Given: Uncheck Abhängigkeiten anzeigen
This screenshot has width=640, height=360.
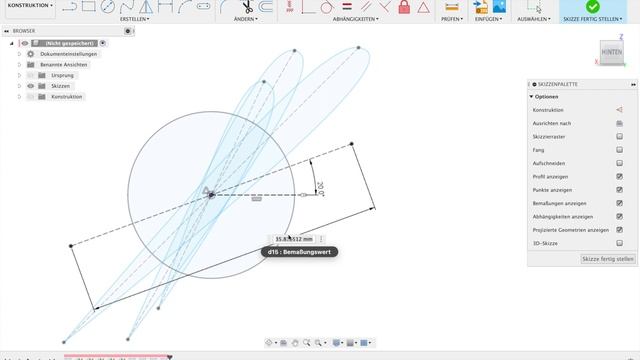Looking at the screenshot, I should coord(619,216).
